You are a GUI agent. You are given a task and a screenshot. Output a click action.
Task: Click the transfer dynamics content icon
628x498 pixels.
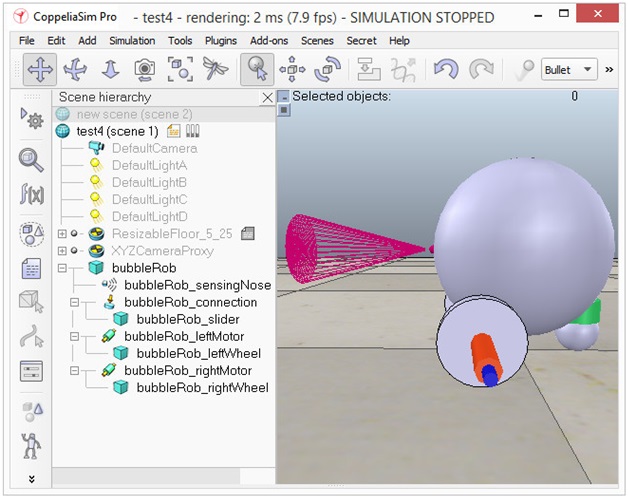(x=403, y=70)
